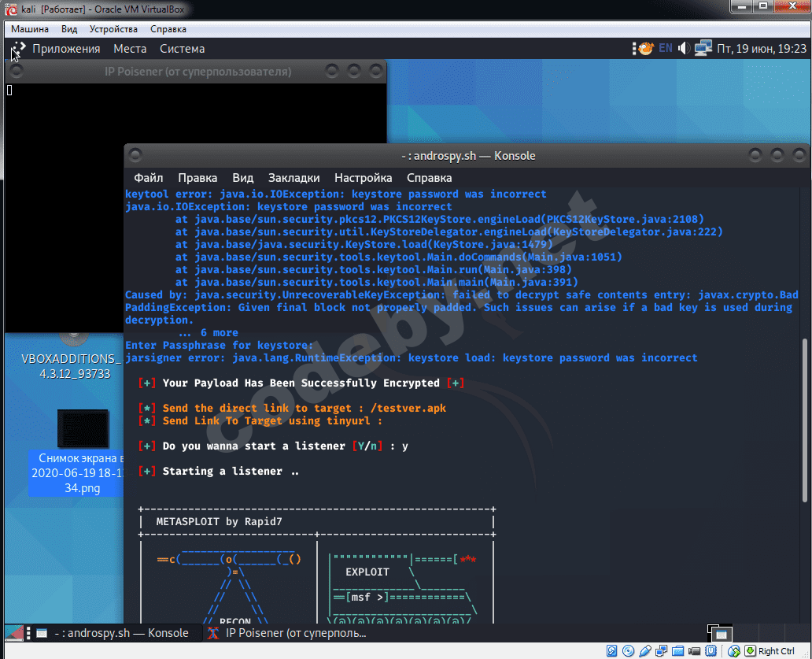Screen dimensions: 812x659
Task: Click the volume speaker icon in panel
Action: pyautogui.click(x=684, y=49)
